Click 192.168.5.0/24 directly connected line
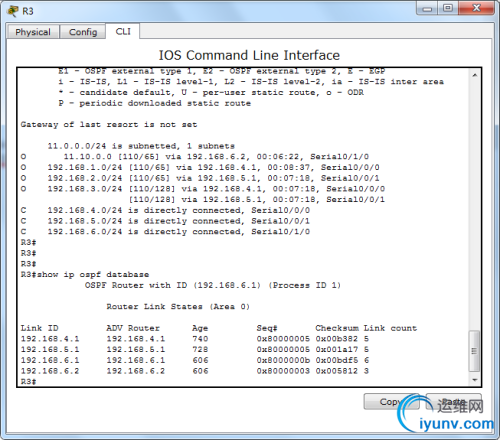The width and height of the screenshot is (500, 440). pos(165,221)
